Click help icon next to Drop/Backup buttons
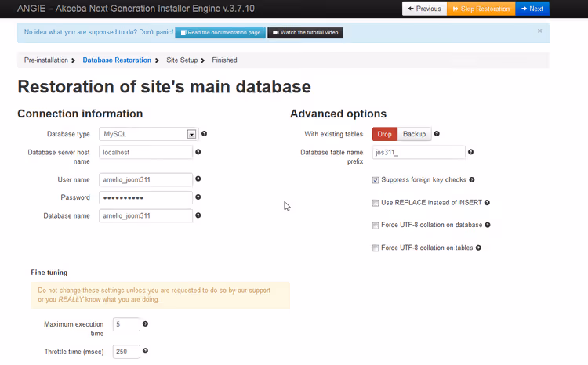This screenshot has height=365, width=588. 437,133
